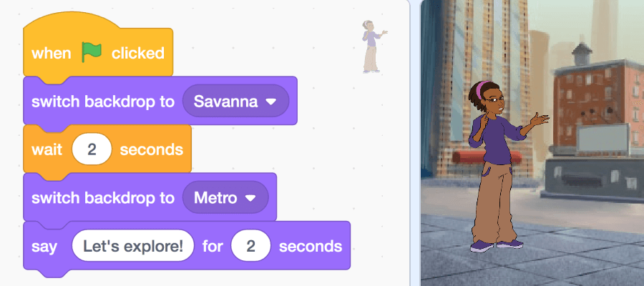Click the green flag icon in hat block

(91, 52)
